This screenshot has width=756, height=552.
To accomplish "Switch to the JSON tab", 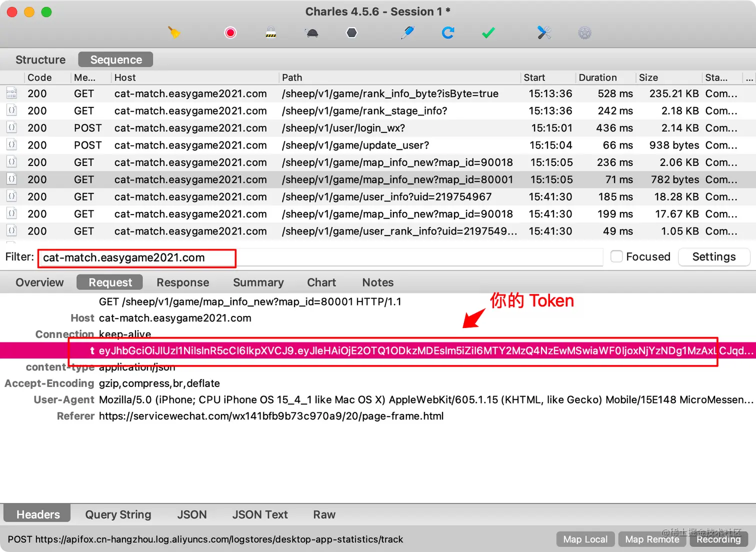I will click(x=192, y=514).
